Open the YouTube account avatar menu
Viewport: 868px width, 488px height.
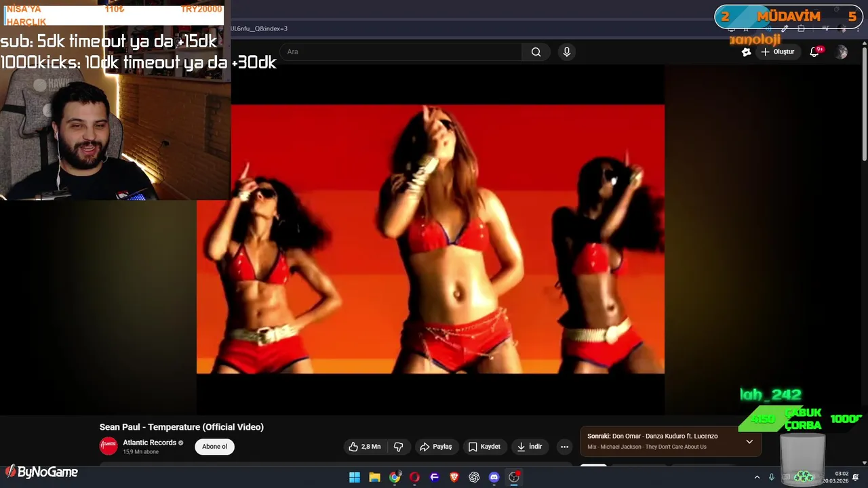click(x=842, y=52)
